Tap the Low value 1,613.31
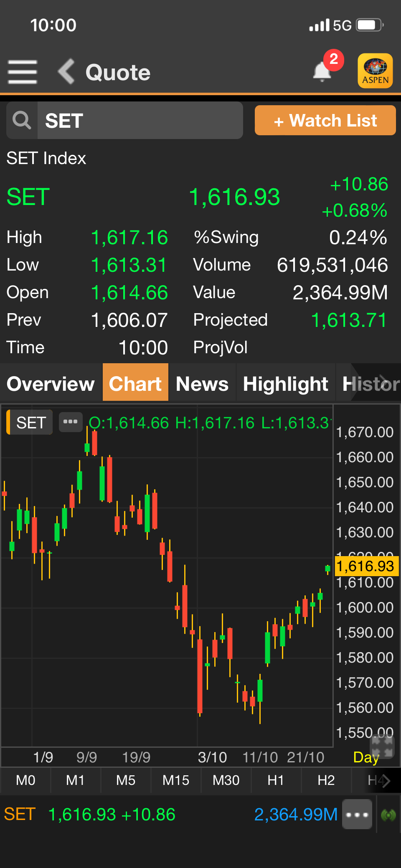This screenshot has height=868, width=401. pos(129,265)
